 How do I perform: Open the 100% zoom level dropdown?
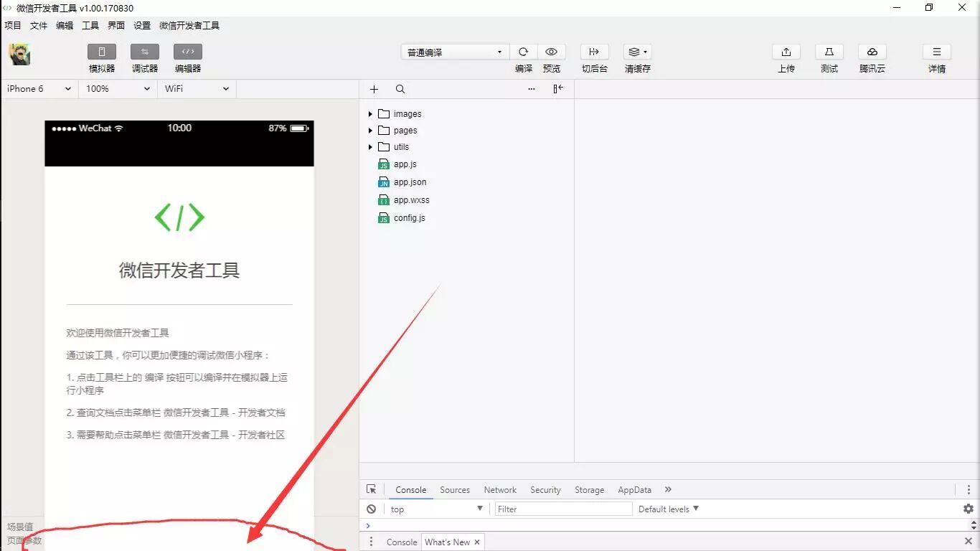(118, 89)
